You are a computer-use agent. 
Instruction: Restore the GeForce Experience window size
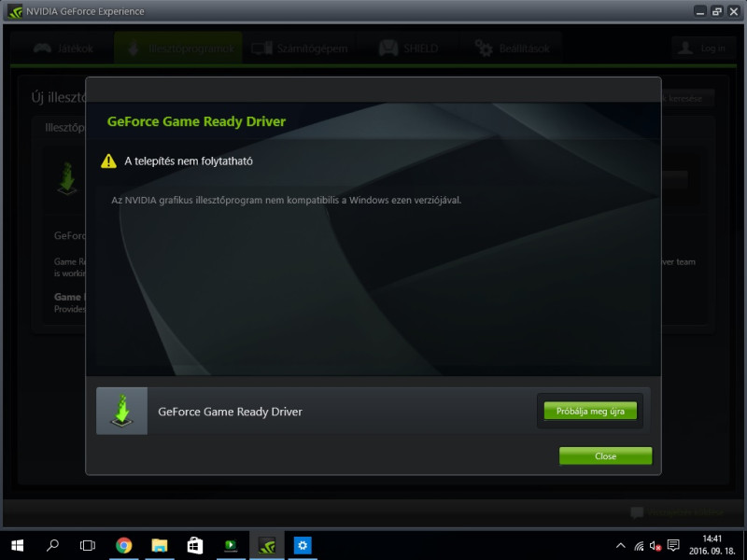coord(716,11)
